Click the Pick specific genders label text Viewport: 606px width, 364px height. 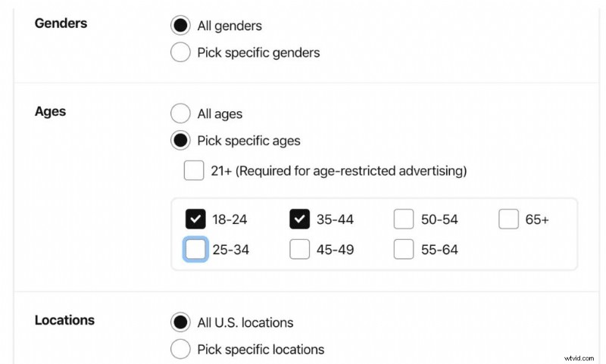pos(258,53)
